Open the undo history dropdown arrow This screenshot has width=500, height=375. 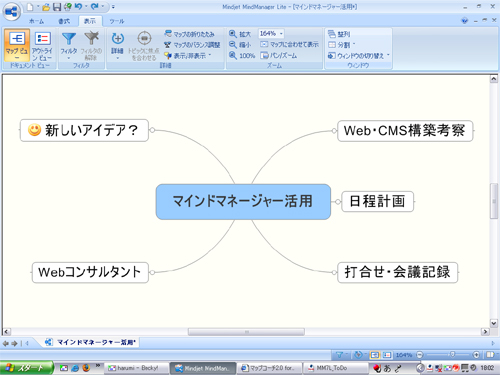[x=86, y=6]
